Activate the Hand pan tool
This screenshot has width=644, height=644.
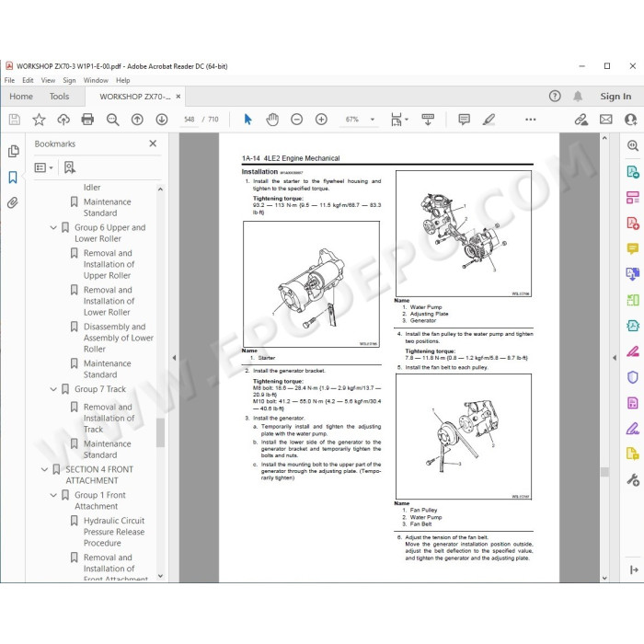click(x=272, y=120)
